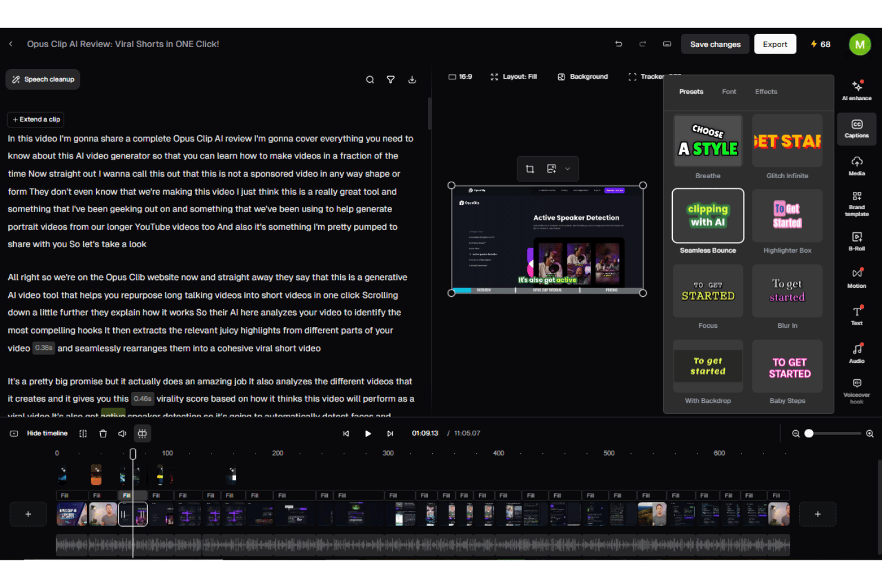Redo the last undone edit
Image resolution: width=882 pixels, height=588 pixels.
pyautogui.click(x=642, y=44)
